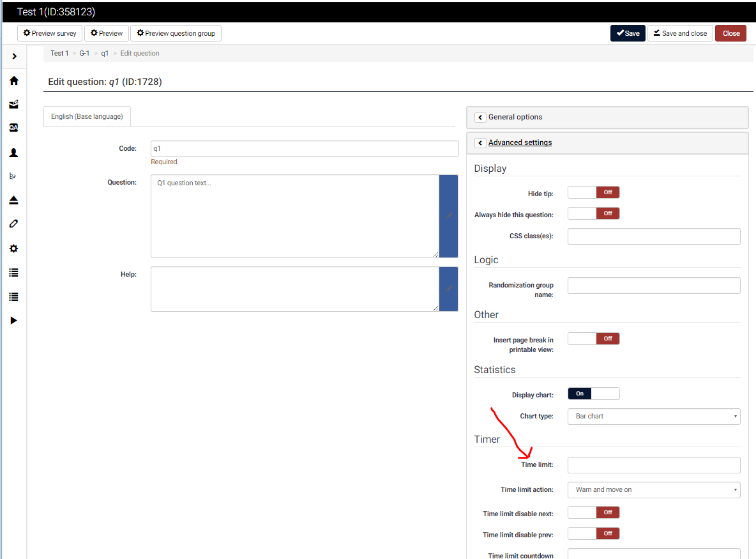The height and width of the screenshot is (559, 756).
Task: Open the question text editor pencil button
Action: click(x=448, y=216)
